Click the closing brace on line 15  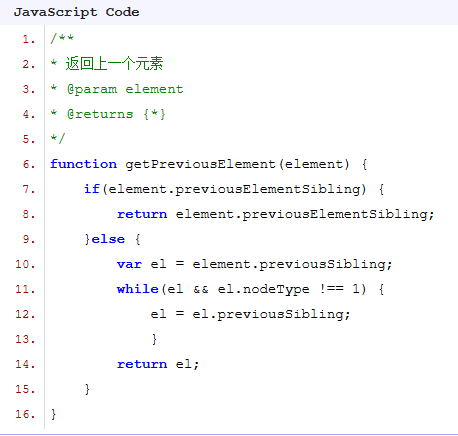87,389
